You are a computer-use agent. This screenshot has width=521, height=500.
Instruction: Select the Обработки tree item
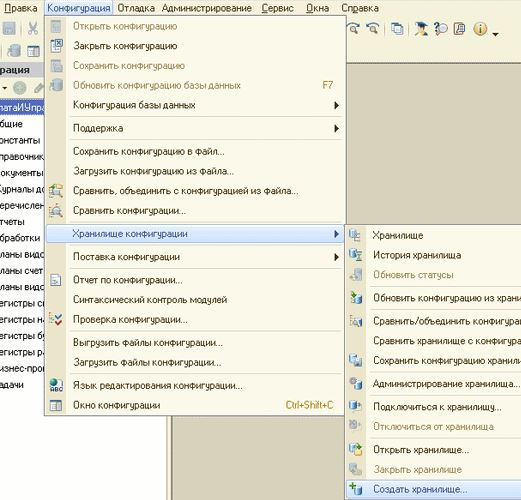tap(20, 238)
